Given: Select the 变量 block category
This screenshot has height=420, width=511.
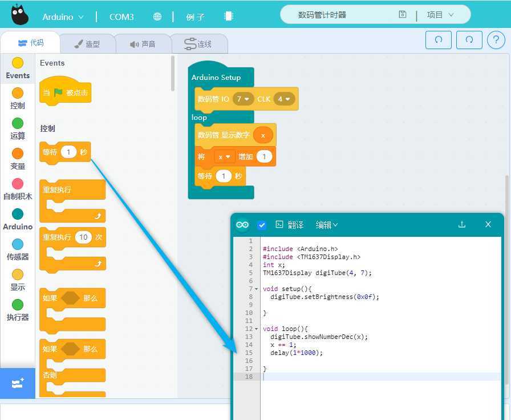Looking at the screenshot, I should pyautogui.click(x=18, y=159).
